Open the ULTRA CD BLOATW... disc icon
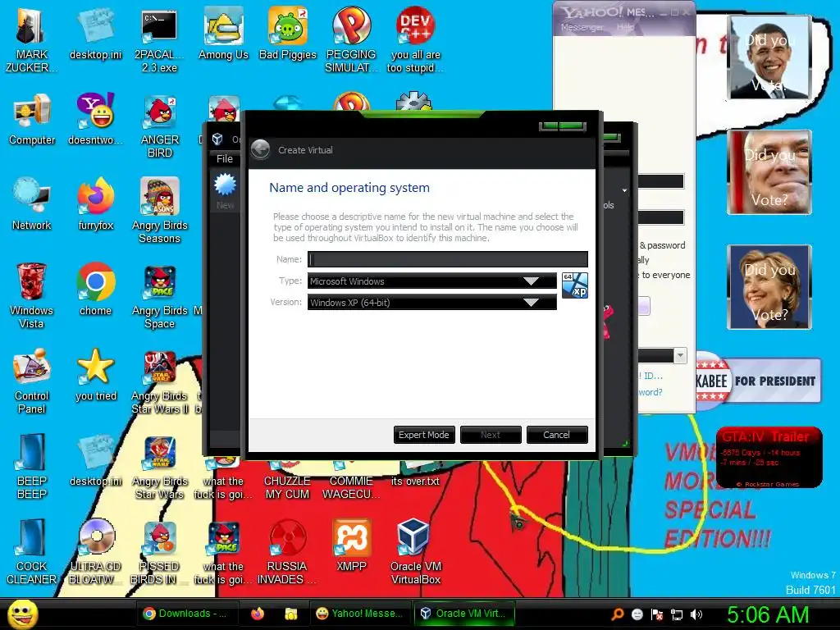The image size is (840, 630). 95,551
